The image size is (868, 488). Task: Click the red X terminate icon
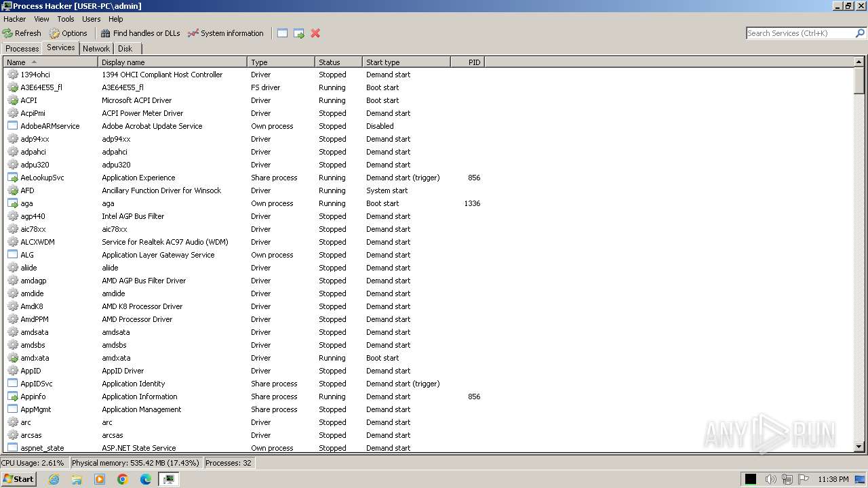[315, 33]
